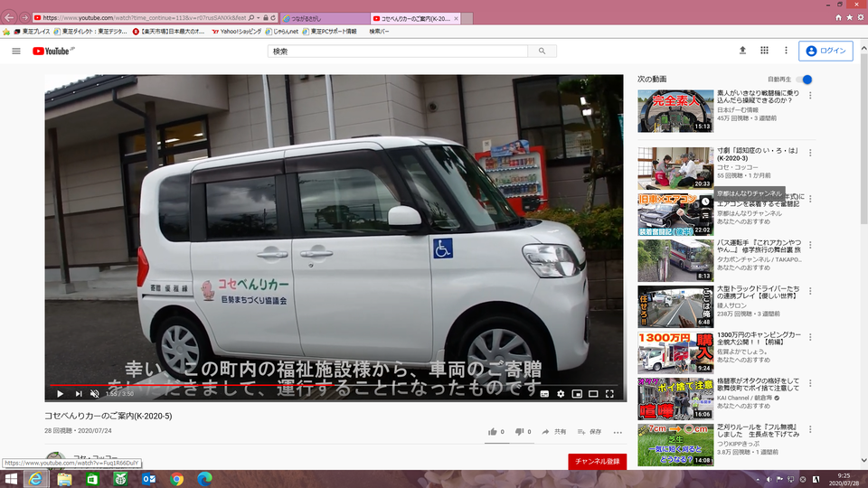Enter full screen mode
Screen dimensions: 868x488
click(609, 393)
